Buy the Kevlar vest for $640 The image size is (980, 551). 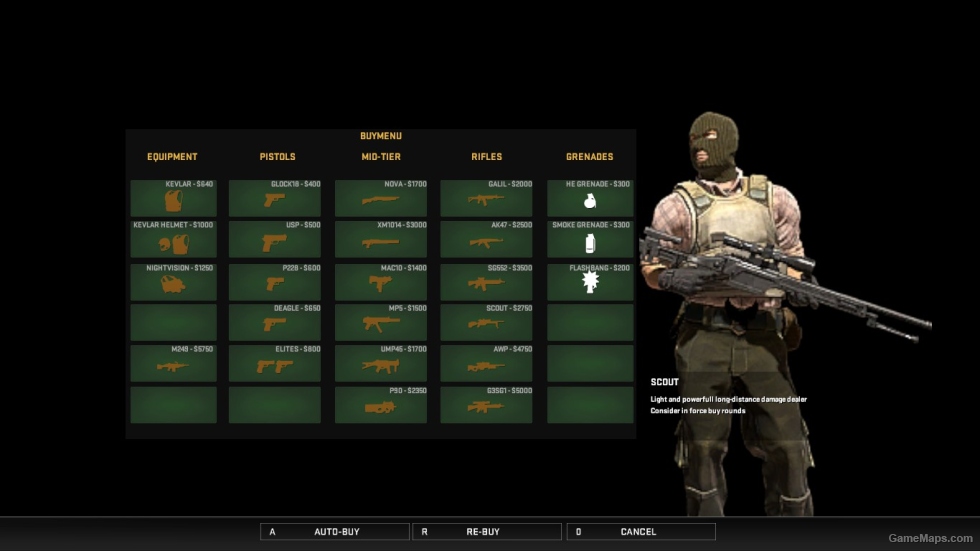pos(174,198)
